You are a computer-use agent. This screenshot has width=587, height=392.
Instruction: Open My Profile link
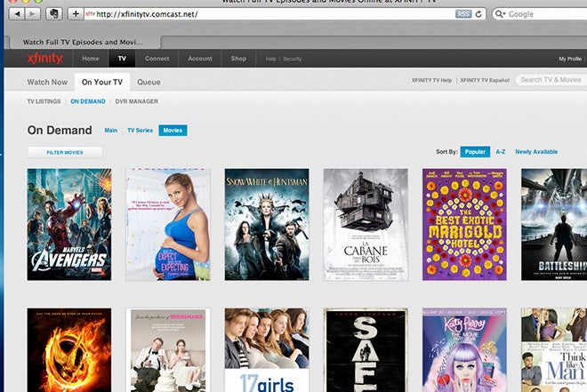(x=570, y=59)
